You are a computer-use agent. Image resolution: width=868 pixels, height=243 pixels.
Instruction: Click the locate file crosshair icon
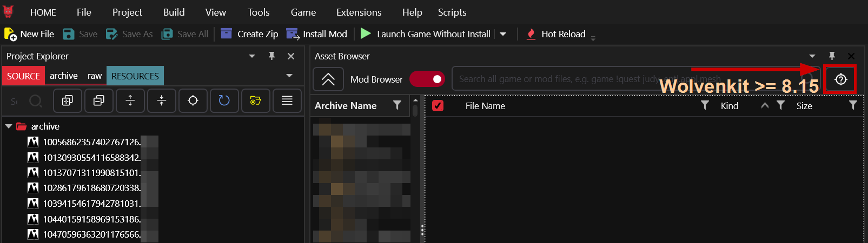coord(193,100)
